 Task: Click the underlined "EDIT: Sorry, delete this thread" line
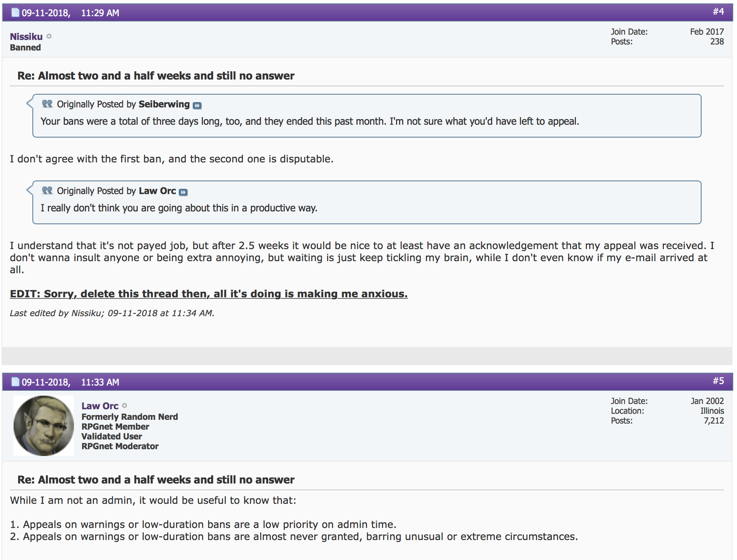209,294
